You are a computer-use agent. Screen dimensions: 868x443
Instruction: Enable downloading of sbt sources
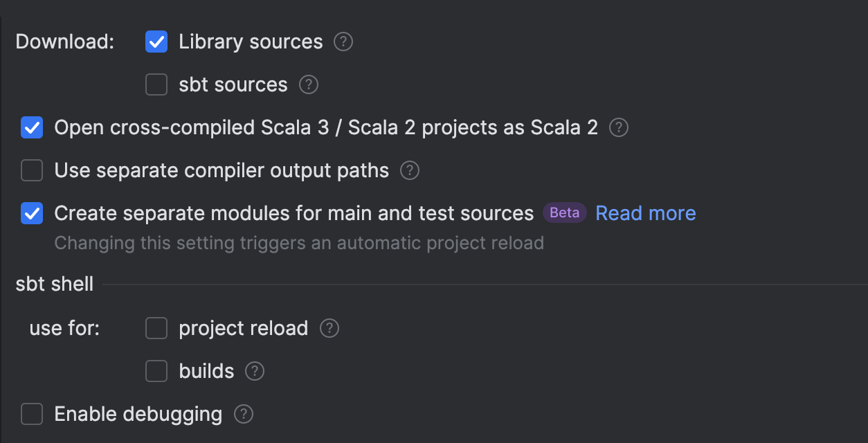coord(156,84)
